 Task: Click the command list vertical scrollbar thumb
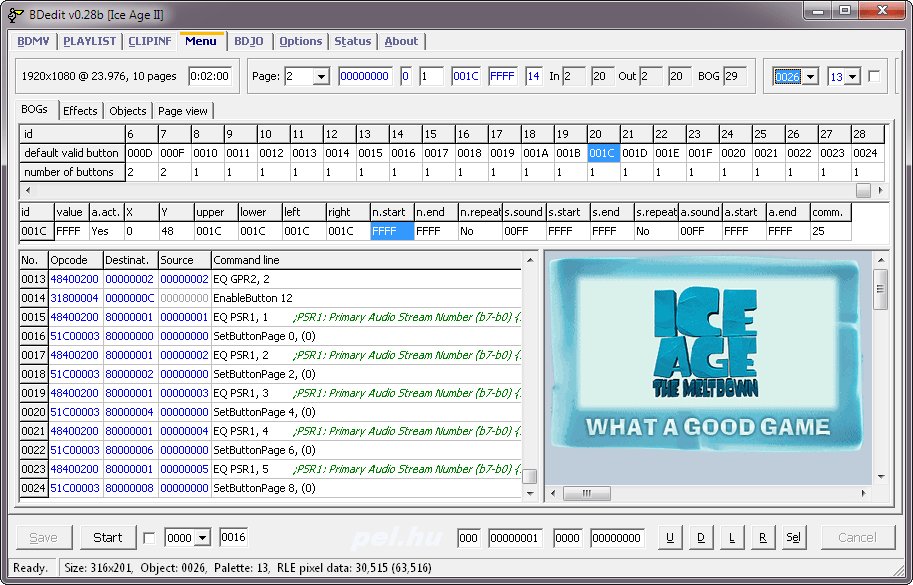point(530,477)
